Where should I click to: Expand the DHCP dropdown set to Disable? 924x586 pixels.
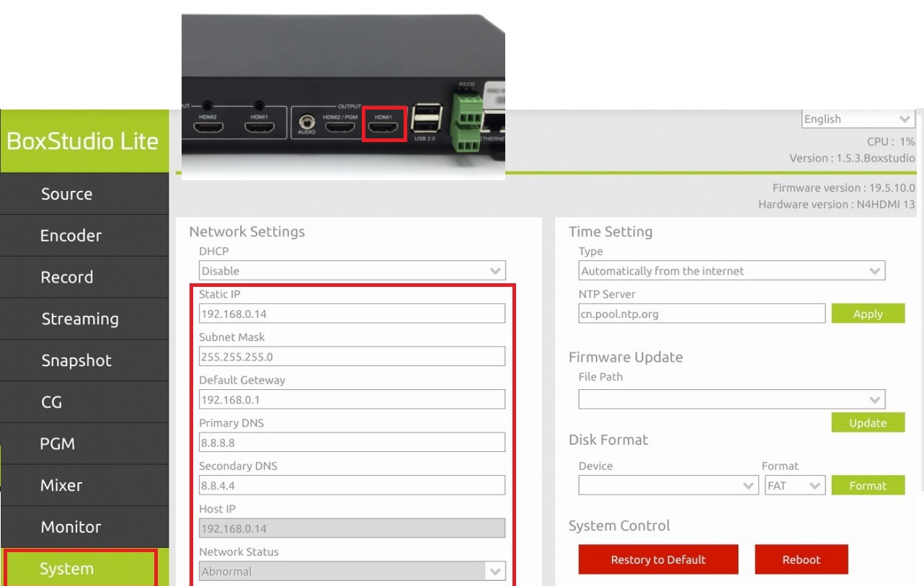(352, 271)
